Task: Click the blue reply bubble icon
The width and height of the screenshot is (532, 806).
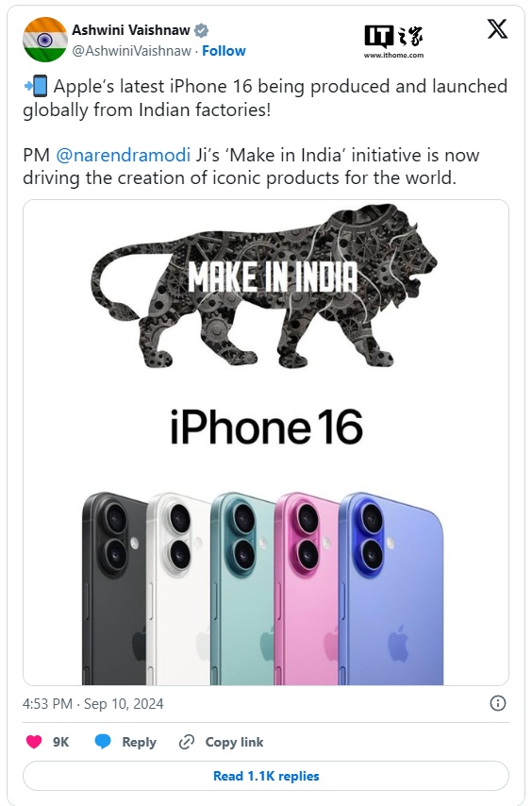Action: pyautogui.click(x=103, y=742)
